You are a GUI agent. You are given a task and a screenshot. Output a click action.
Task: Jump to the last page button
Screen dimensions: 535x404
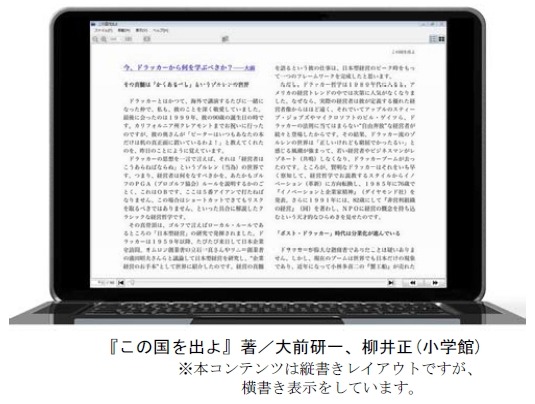(x=391, y=283)
